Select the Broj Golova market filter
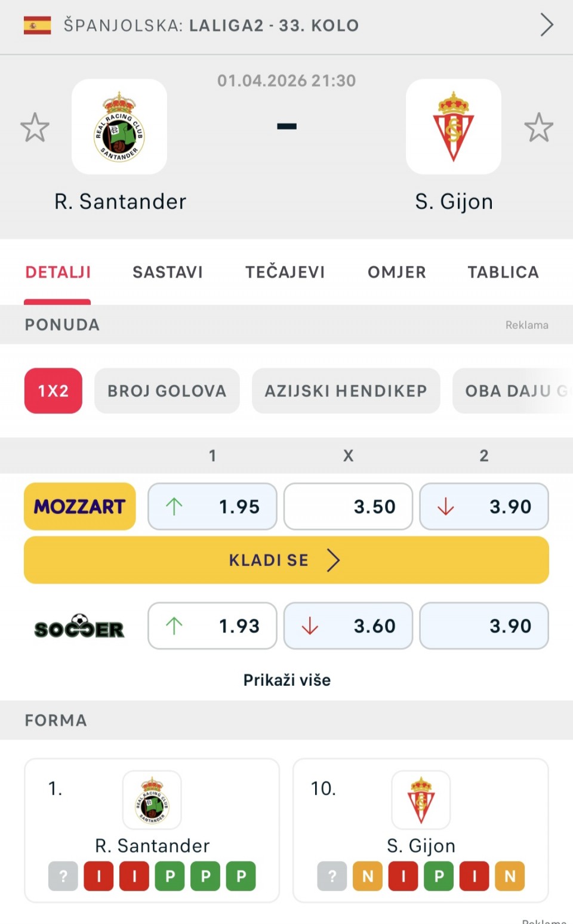 pos(167,391)
